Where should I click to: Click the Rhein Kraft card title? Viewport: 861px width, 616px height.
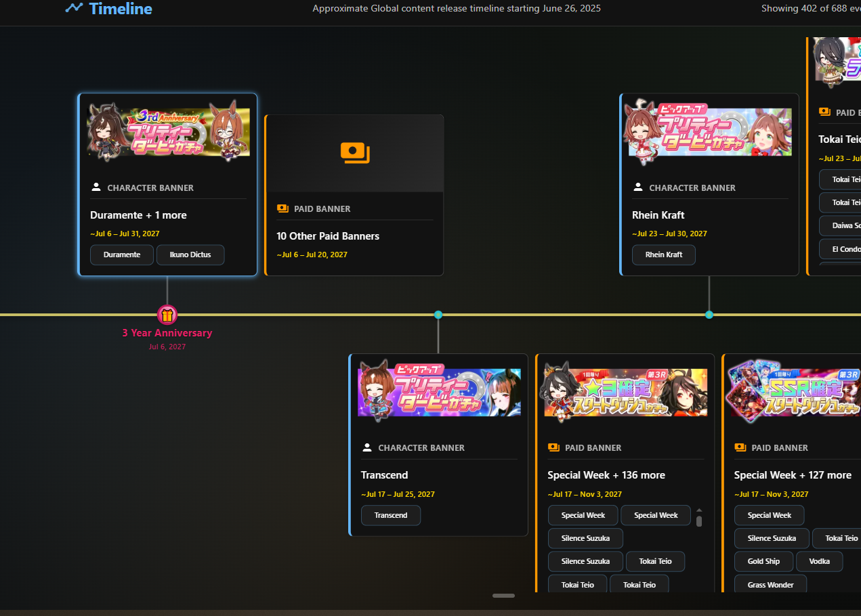click(658, 215)
